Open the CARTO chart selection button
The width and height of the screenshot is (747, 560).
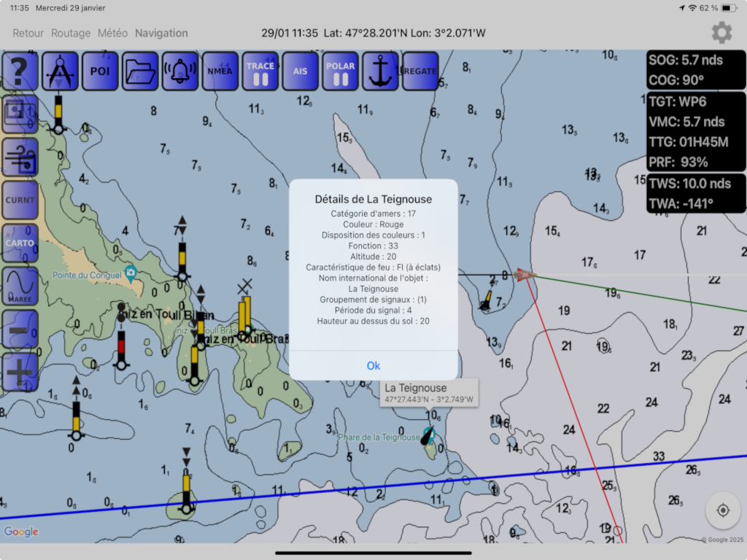tap(20, 243)
